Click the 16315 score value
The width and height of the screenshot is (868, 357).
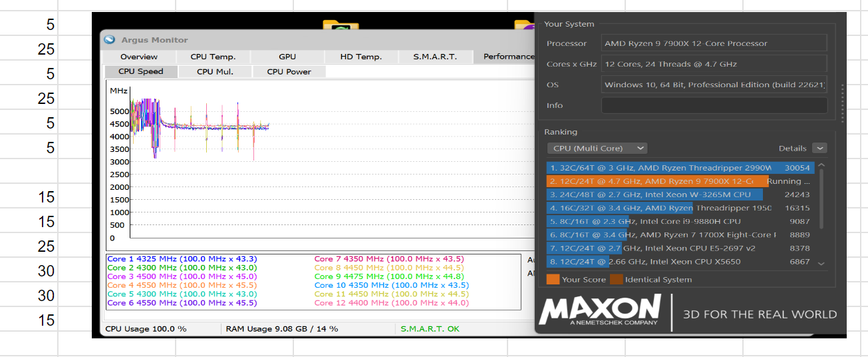click(797, 208)
